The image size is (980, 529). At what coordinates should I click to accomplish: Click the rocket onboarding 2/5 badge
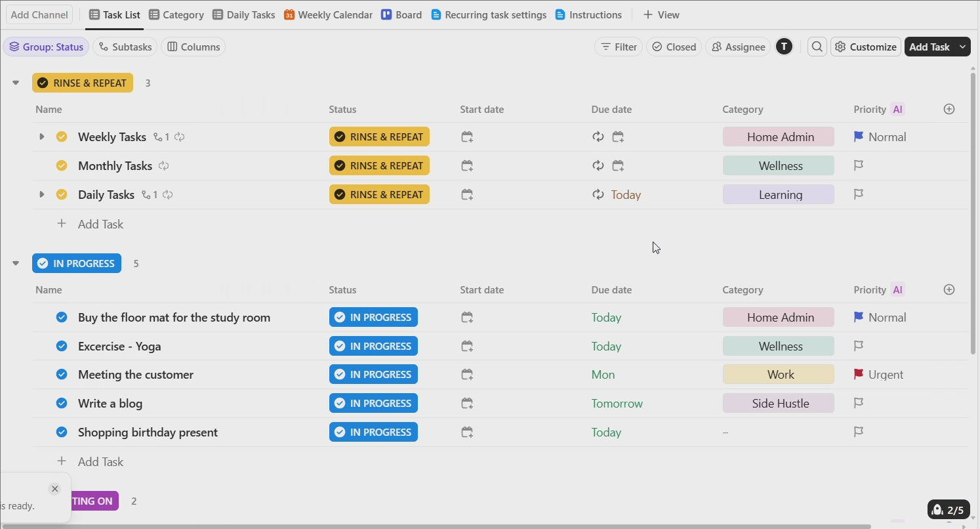(x=948, y=510)
